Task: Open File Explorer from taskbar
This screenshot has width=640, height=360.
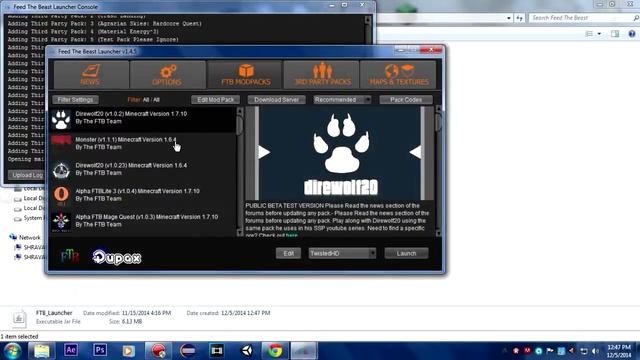Action: [42, 351]
